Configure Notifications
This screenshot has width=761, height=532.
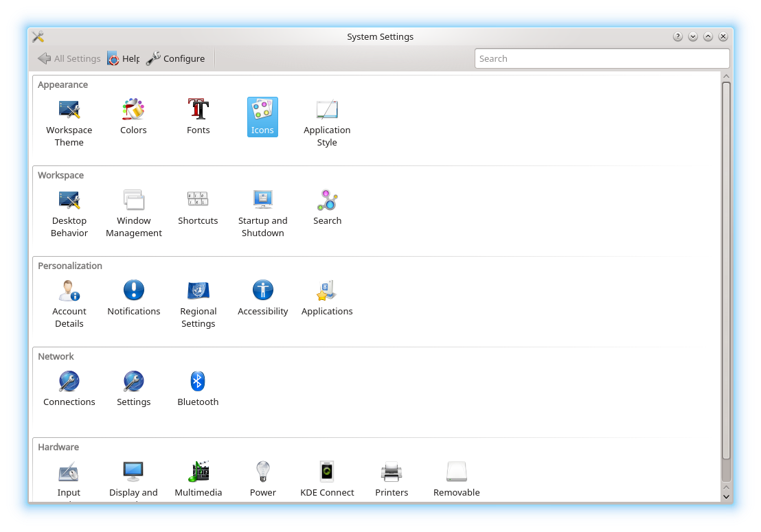133,297
